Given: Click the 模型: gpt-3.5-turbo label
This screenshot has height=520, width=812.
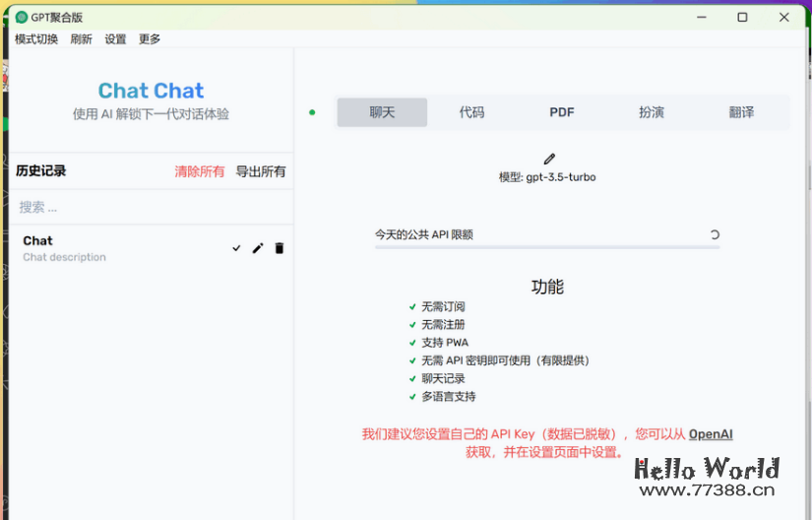Looking at the screenshot, I should coord(547,177).
